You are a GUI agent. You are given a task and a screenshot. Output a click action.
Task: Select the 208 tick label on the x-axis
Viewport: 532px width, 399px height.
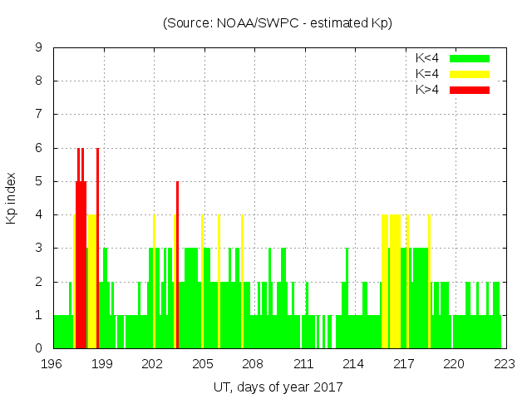click(253, 364)
